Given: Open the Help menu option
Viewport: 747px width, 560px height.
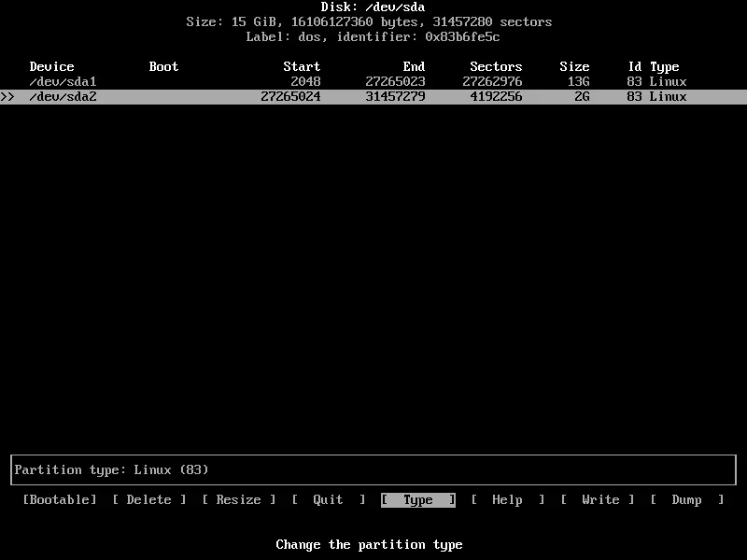Looking at the screenshot, I should coord(507,499).
